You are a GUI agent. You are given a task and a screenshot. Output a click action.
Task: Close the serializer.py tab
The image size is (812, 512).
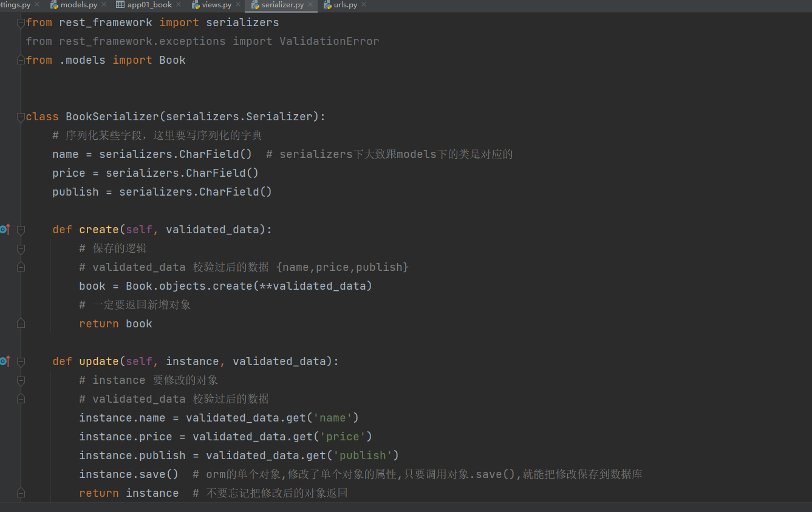(310, 5)
